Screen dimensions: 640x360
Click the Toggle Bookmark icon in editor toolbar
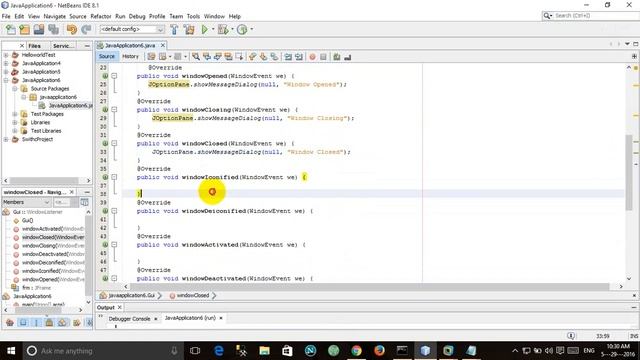[273, 57]
